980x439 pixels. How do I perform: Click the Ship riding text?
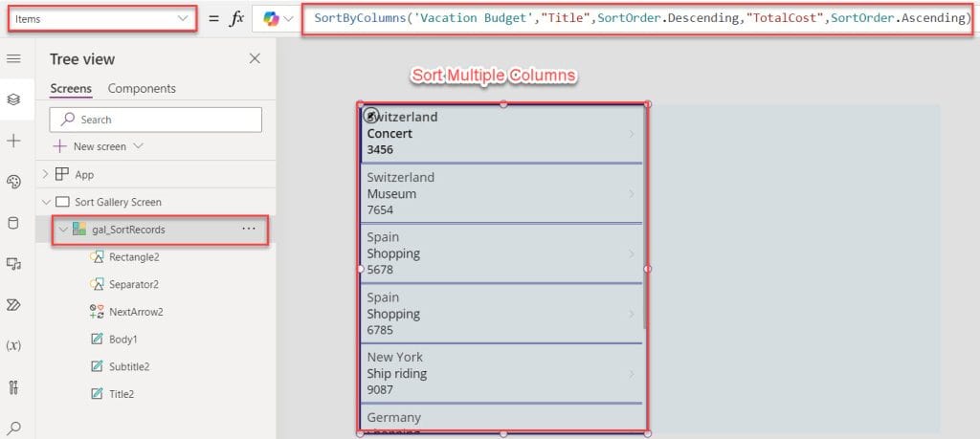pyautogui.click(x=397, y=374)
